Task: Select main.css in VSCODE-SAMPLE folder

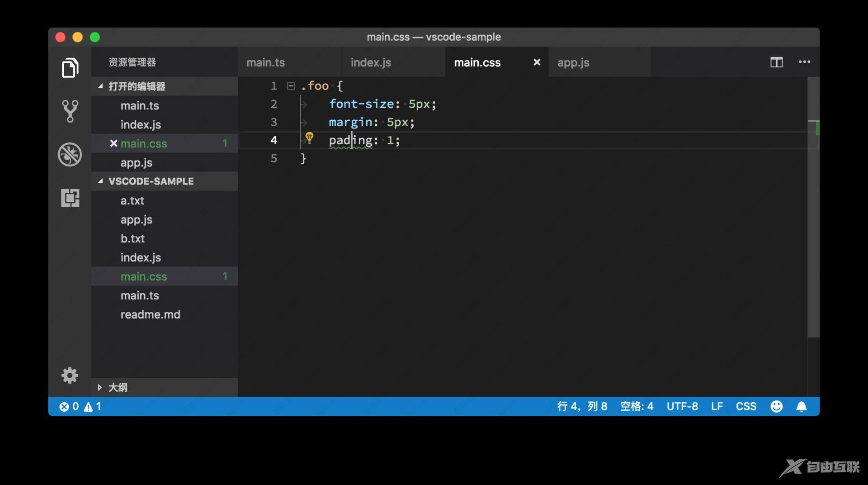Action: click(x=165, y=276)
